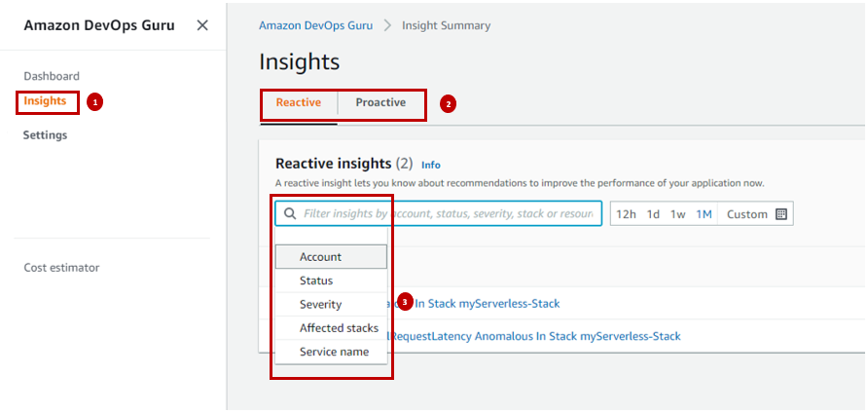Click the Amazon DevOps Guru breadcrumb link
Image resolution: width=868 pixels, height=413 pixels.
click(x=315, y=25)
